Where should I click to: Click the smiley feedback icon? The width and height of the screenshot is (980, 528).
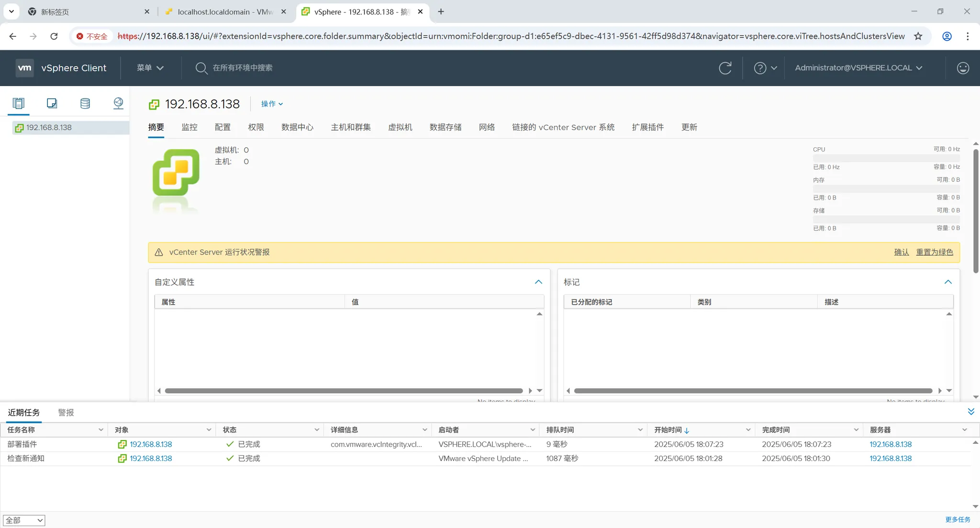pos(963,68)
